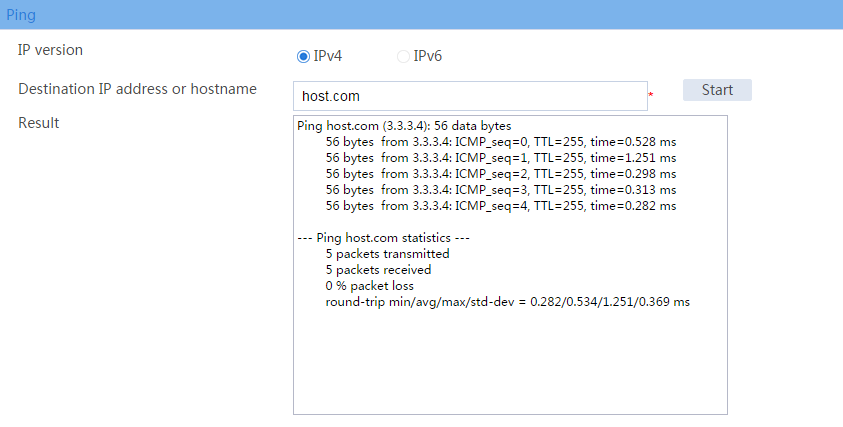843x427 pixels.
Task: Click the 0 % packet loss line
Action: [x=370, y=286]
